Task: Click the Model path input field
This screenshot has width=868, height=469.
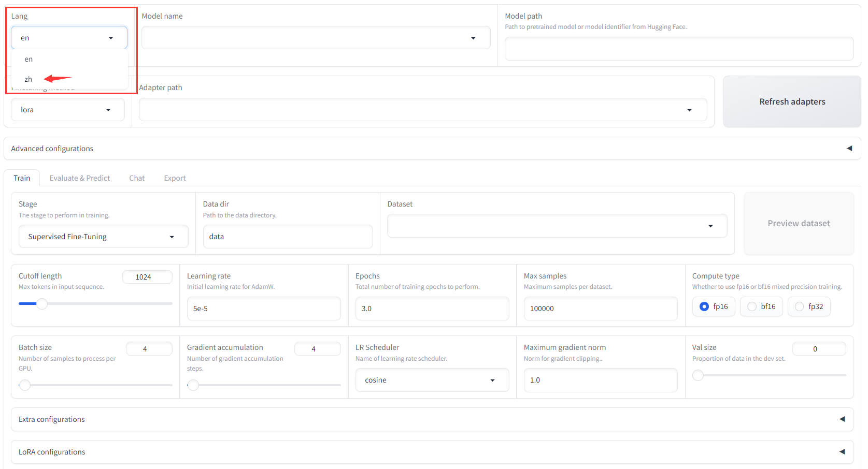Action: coord(679,49)
